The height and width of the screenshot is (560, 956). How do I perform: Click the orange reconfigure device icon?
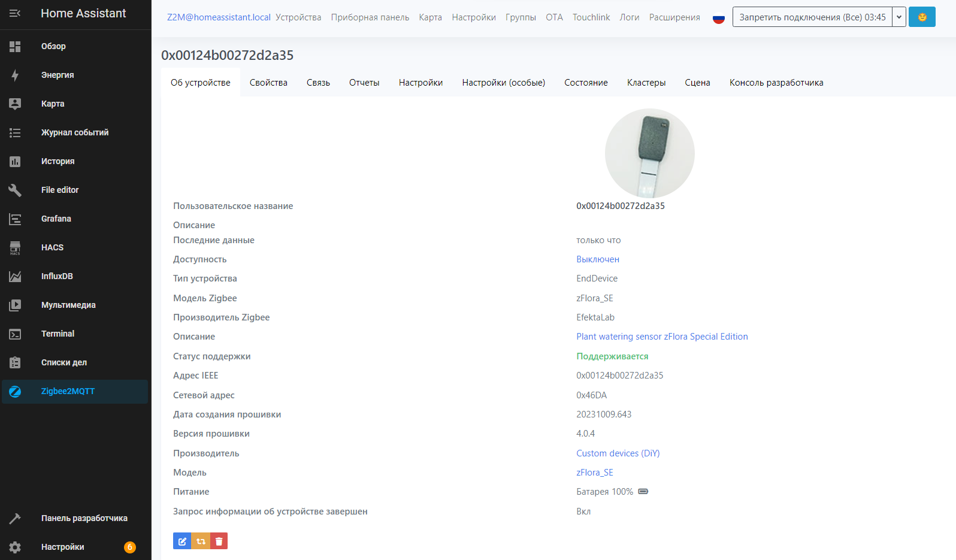[201, 541]
